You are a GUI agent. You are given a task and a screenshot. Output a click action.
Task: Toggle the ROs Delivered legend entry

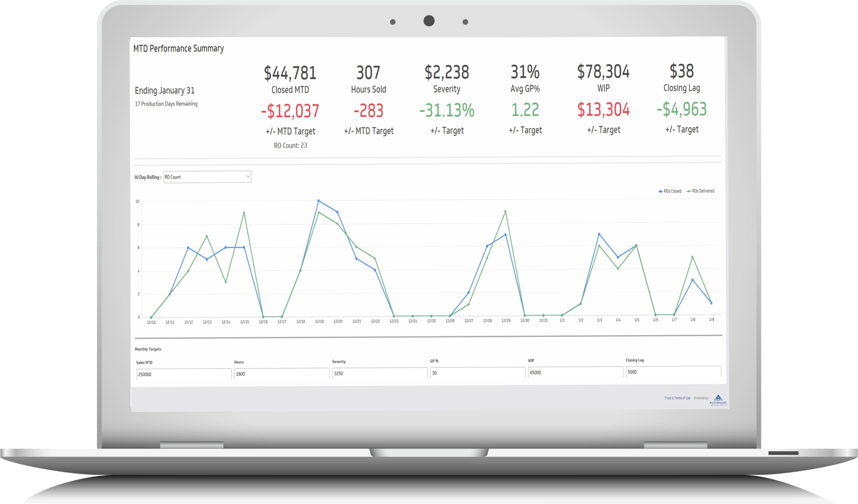coord(701,191)
